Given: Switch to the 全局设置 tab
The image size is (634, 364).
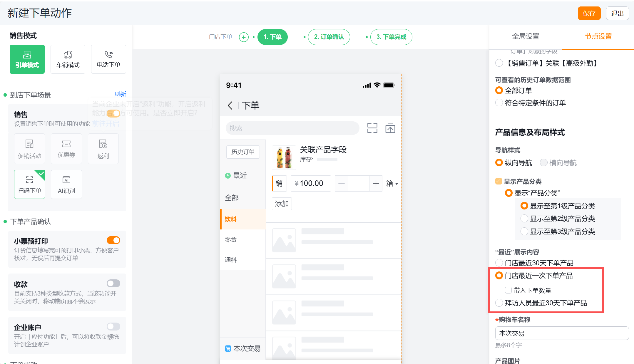Looking at the screenshot, I should click(x=526, y=36).
